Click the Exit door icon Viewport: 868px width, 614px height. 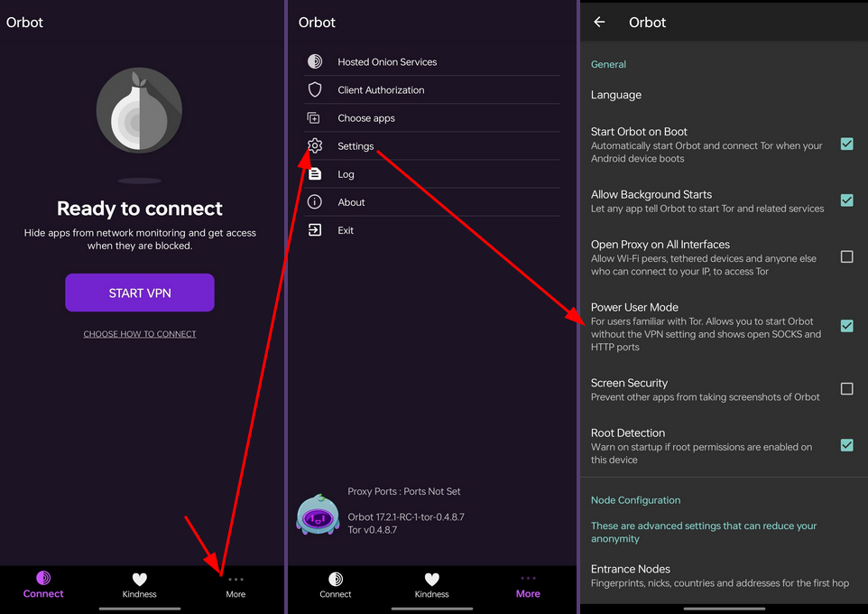coord(314,229)
